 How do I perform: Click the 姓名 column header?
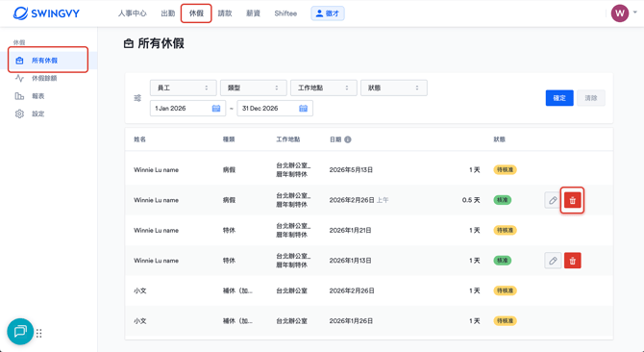pos(139,139)
